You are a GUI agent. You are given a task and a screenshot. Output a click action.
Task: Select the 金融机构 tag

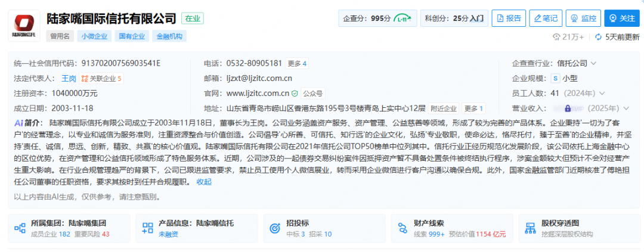coord(169,36)
